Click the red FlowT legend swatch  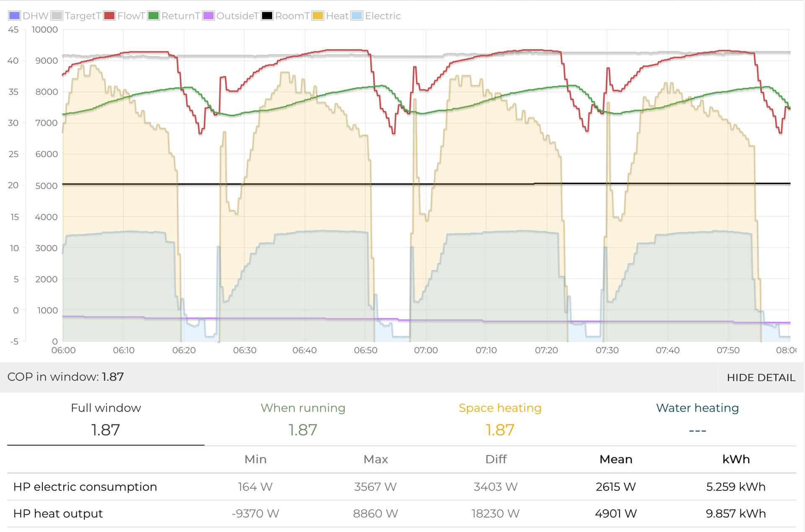[x=109, y=16]
